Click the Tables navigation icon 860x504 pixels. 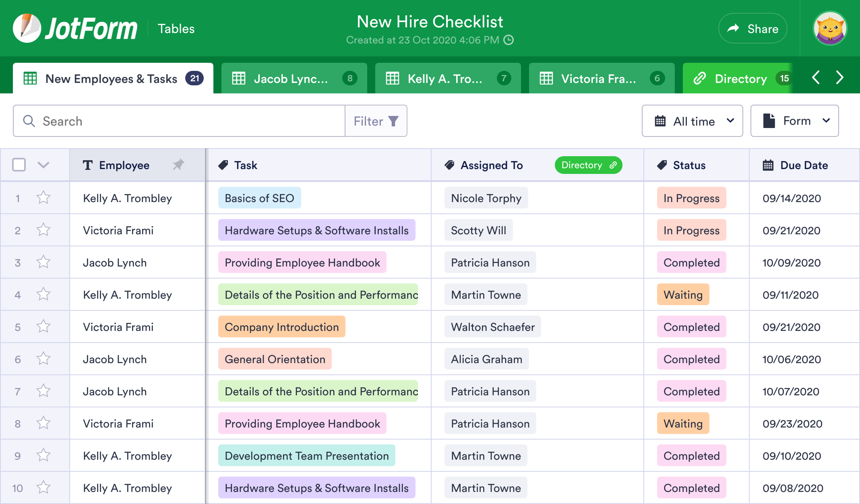pyautogui.click(x=176, y=29)
